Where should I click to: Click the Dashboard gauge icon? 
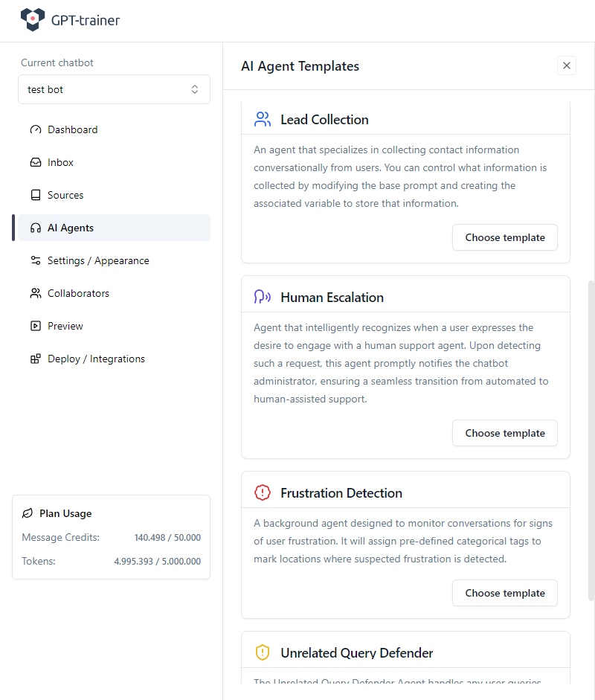[36, 129]
